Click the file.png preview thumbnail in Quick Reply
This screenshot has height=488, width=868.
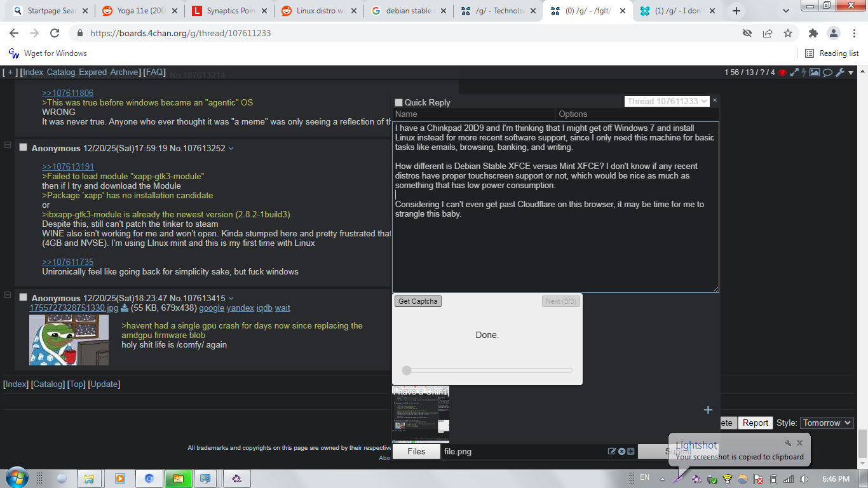pos(421,416)
